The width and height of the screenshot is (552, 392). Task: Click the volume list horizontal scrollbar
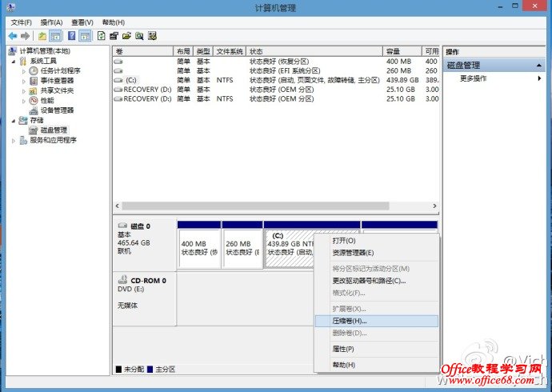pos(272,206)
